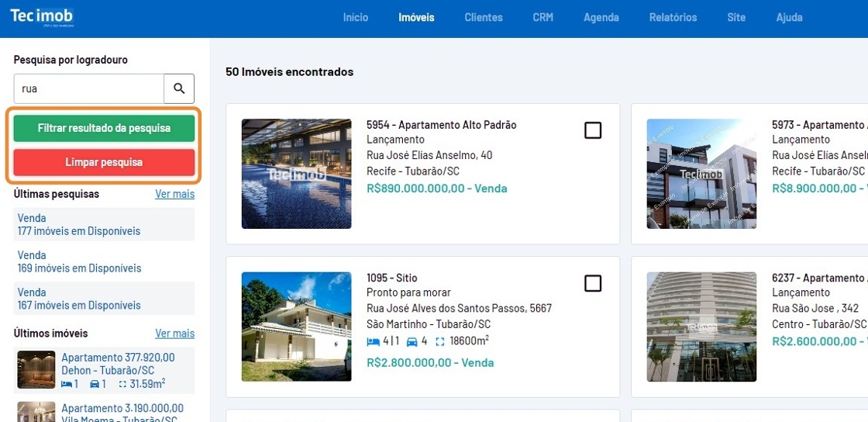868x422 pixels.
Task: Go to the Clientes menu
Action: 484,17
